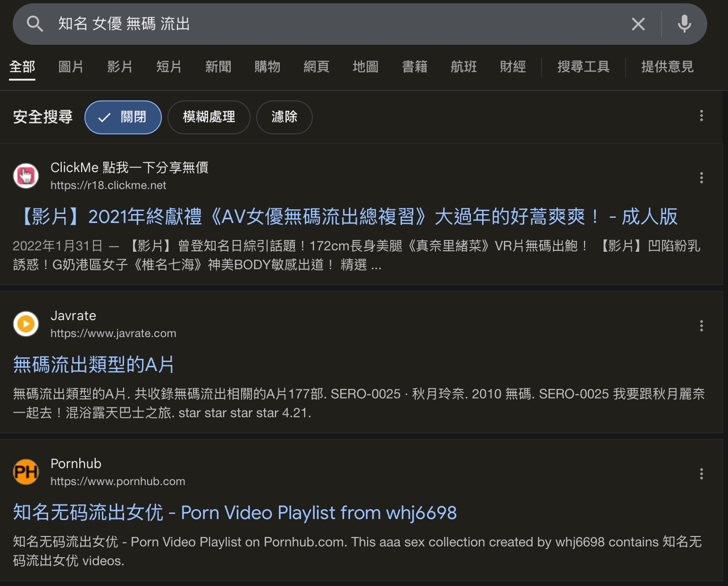Click the Pornhub PH favicon
The height and width of the screenshot is (586, 728).
coord(26,472)
